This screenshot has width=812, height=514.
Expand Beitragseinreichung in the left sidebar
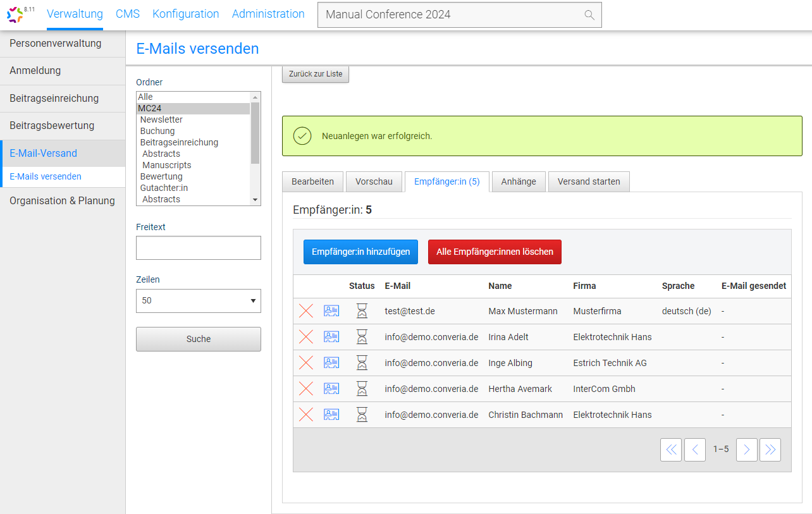pyautogui.click(x=54, y=98)
